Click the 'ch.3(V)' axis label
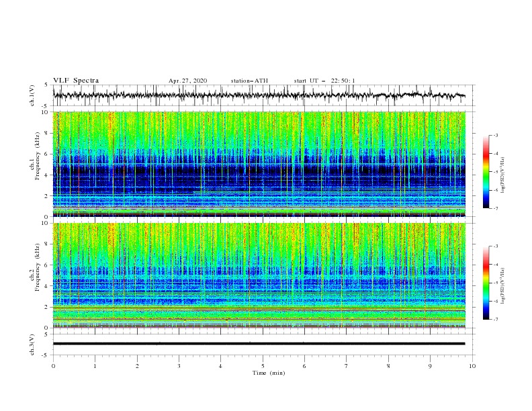The height and width of the screenshot is (411, 532). [32, 345]
